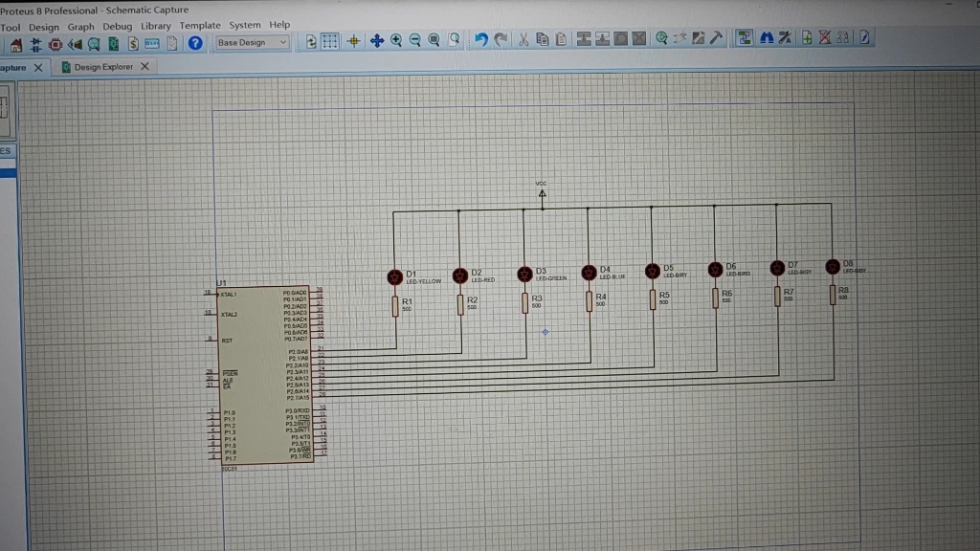
Task: Toggle the grid display button
Action: pyautogui.click(x=329, y=42)
